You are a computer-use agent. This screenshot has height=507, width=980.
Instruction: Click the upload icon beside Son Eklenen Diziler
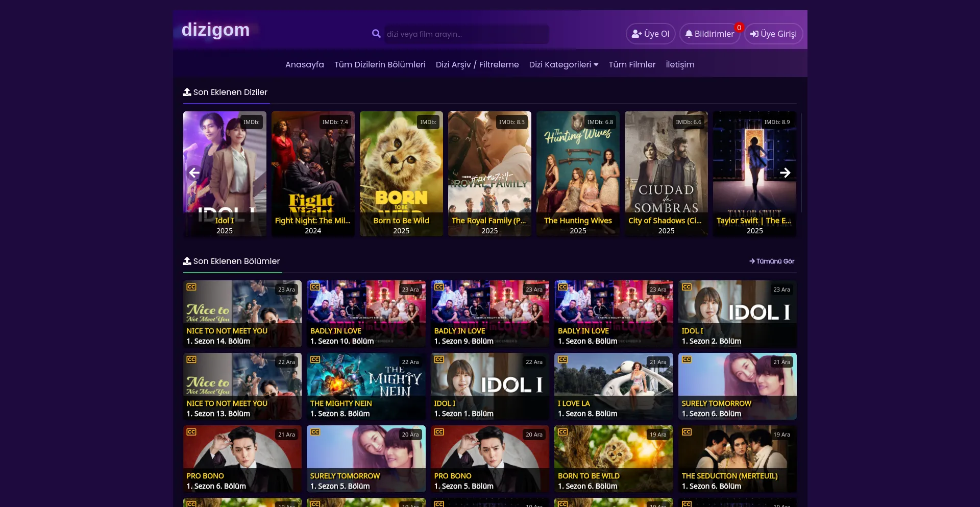click(x=187, y=92)
